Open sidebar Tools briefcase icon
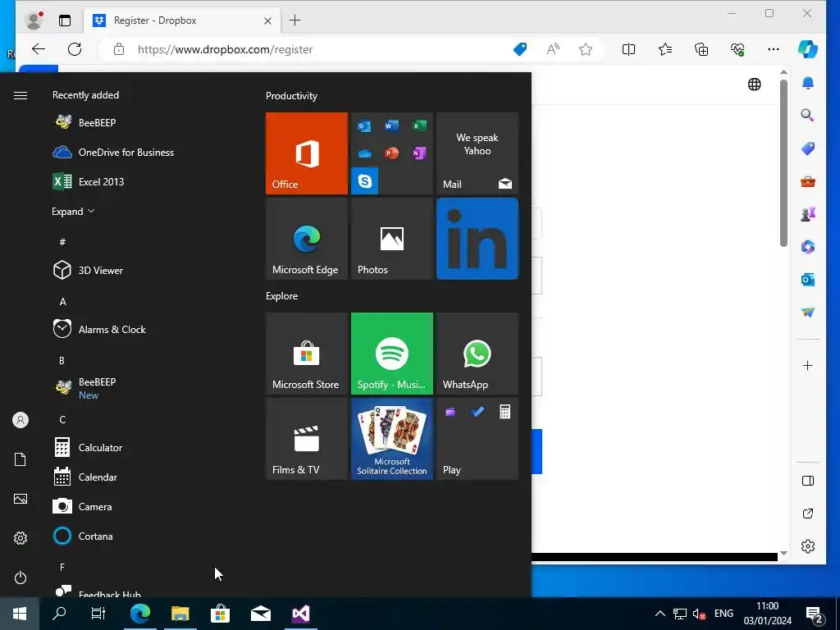The image size is (840, 630). 808,181
